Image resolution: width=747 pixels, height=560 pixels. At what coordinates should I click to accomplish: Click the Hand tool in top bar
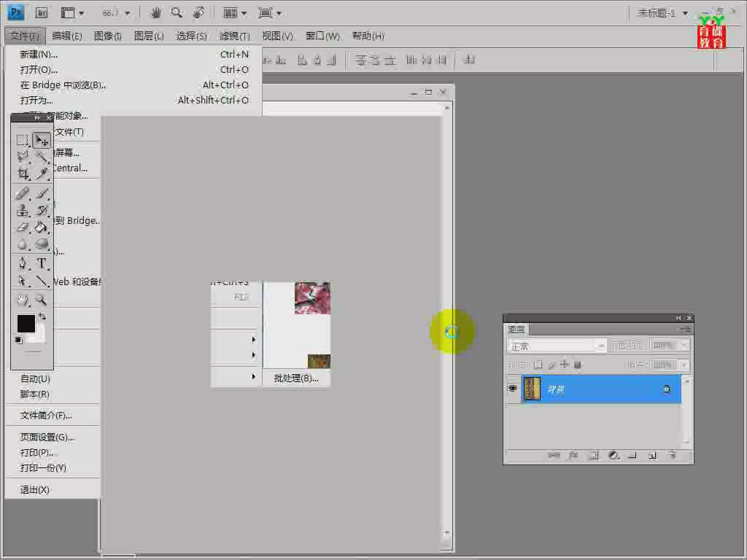click(155, 13)
